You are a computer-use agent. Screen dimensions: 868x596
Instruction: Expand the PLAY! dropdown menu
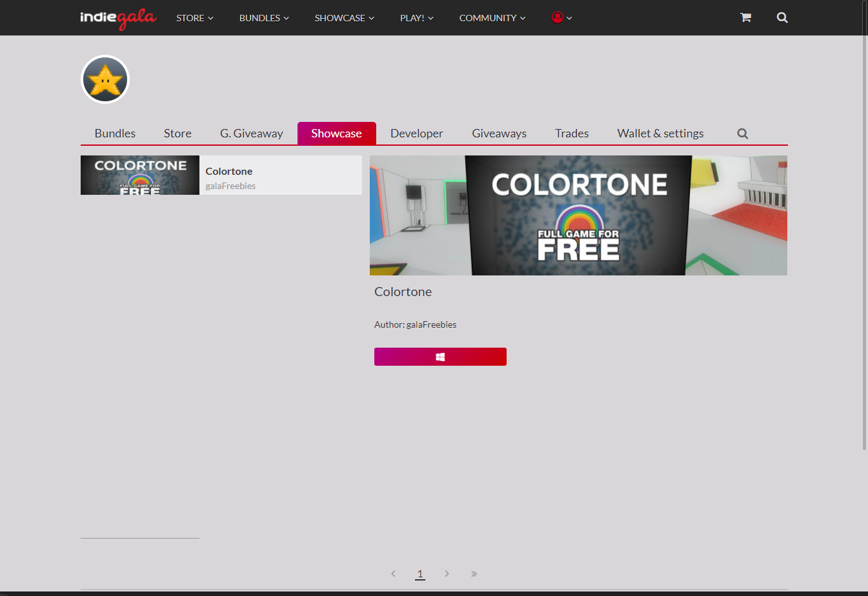[417, 18]
